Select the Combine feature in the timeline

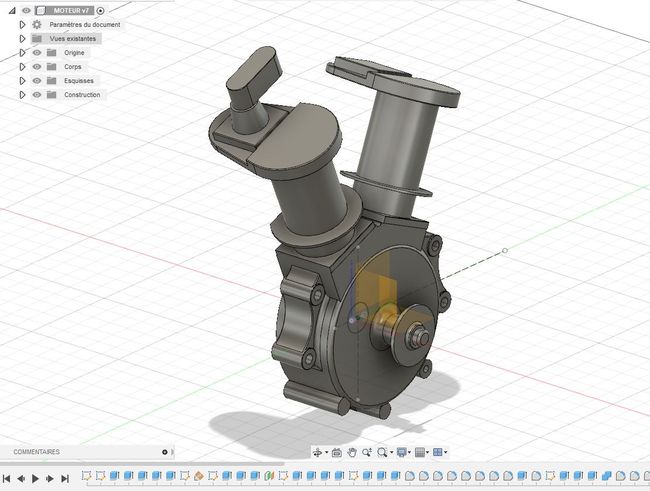(606, 476)
